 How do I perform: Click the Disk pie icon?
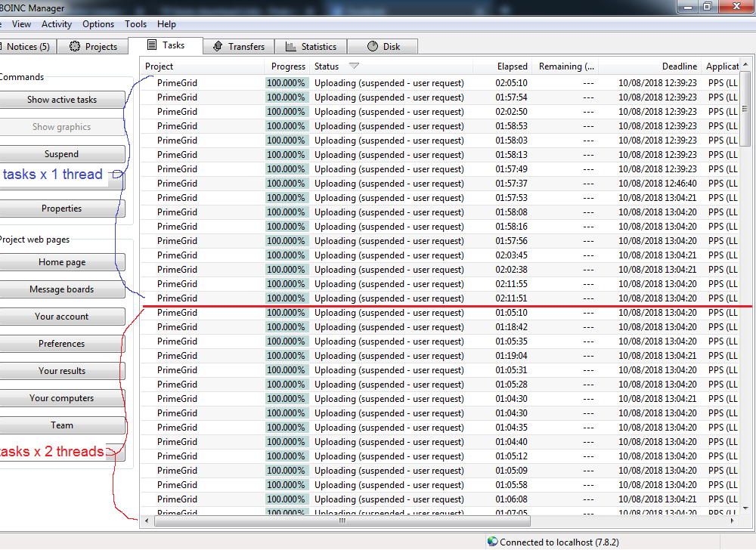click(373, 46)
